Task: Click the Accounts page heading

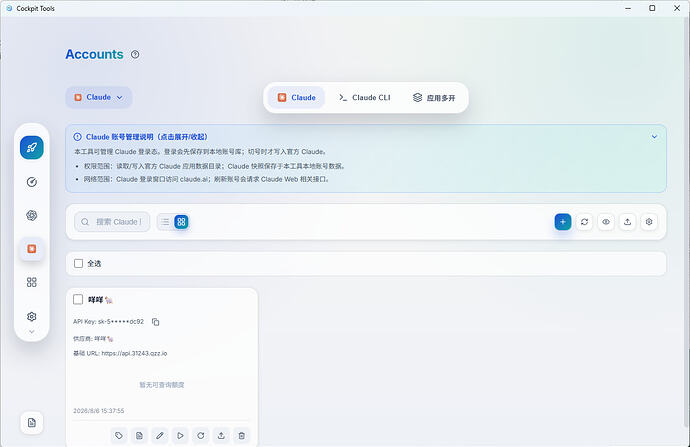Action: click(x=95, y=54)
